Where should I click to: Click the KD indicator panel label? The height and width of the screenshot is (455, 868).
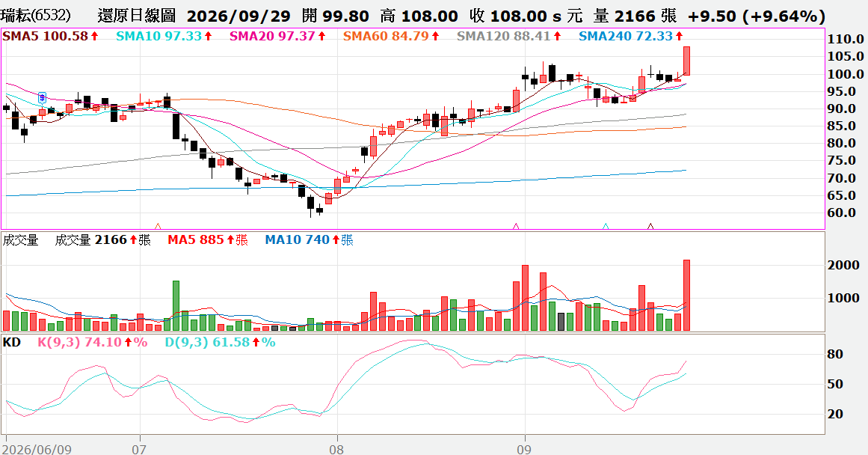click(12, 343)
